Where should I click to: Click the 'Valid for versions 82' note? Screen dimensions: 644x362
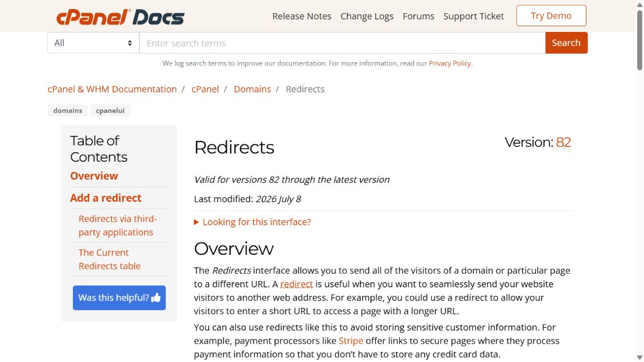292,180
